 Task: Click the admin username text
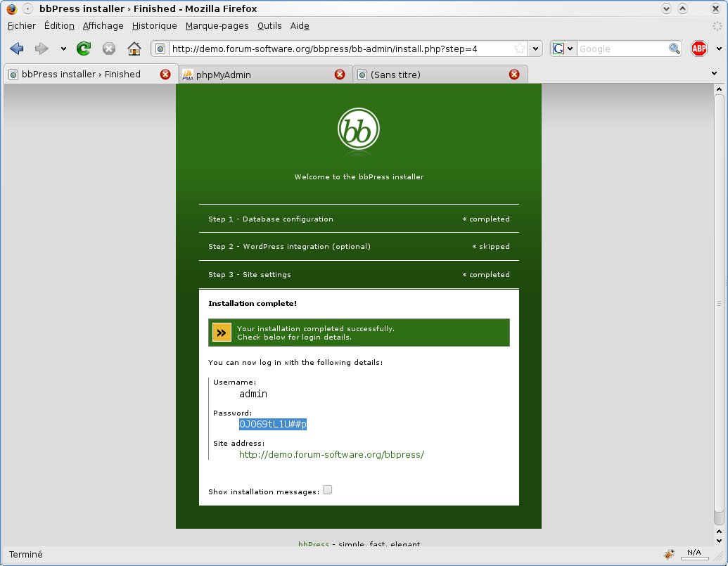click(253, 394)
